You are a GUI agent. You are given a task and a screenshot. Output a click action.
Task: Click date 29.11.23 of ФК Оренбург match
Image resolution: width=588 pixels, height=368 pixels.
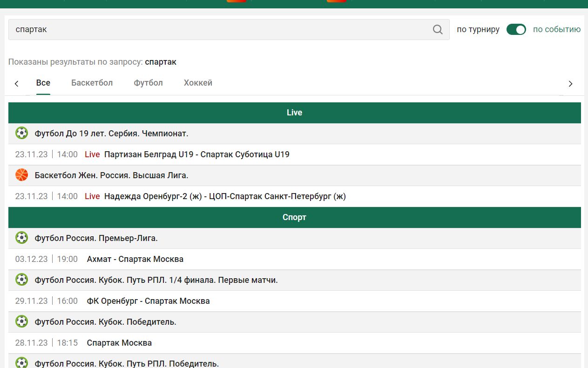31,301
